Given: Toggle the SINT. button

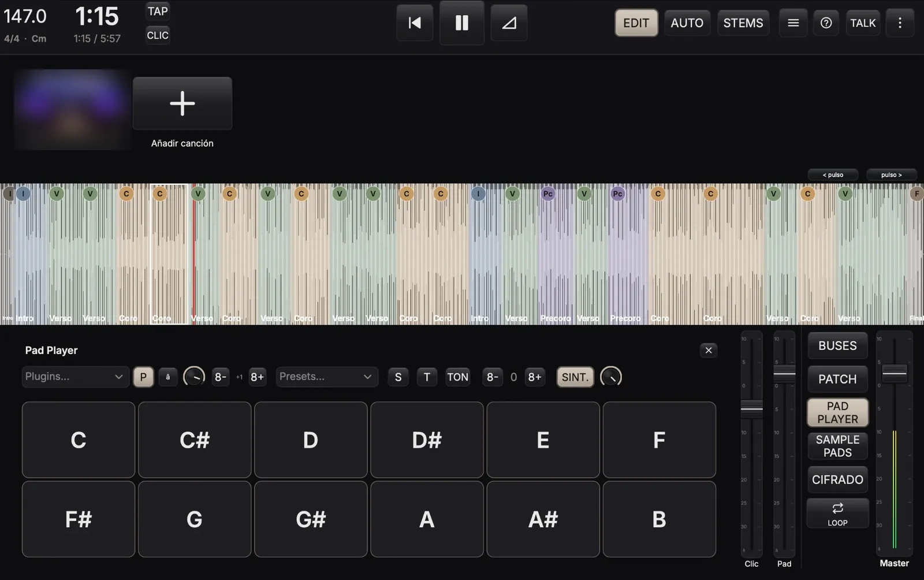Looking at the screenshot, I should coord(575,377).
